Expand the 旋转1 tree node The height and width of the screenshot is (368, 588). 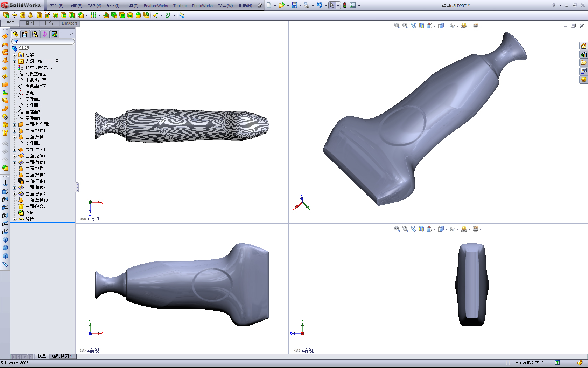pyautogui.click(x=14, y=219)
